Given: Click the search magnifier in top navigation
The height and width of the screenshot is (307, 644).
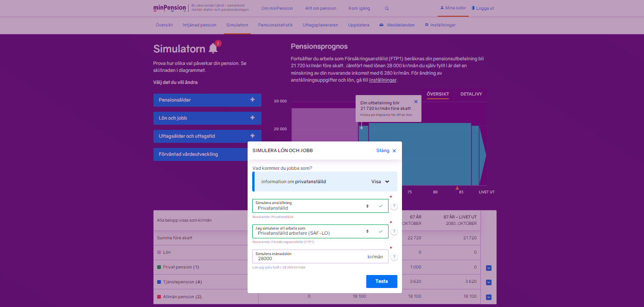Looking at the screenshot, I should coord(387,8).
